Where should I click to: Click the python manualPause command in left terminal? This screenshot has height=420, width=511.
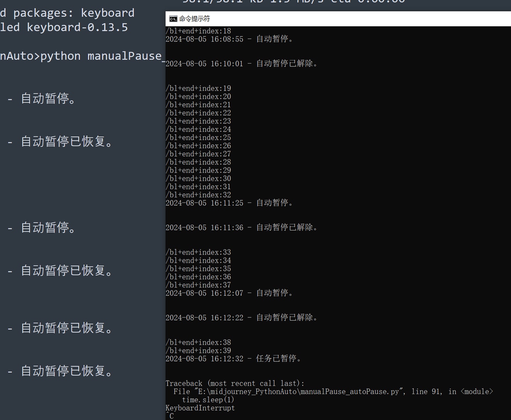click(101, 56)
